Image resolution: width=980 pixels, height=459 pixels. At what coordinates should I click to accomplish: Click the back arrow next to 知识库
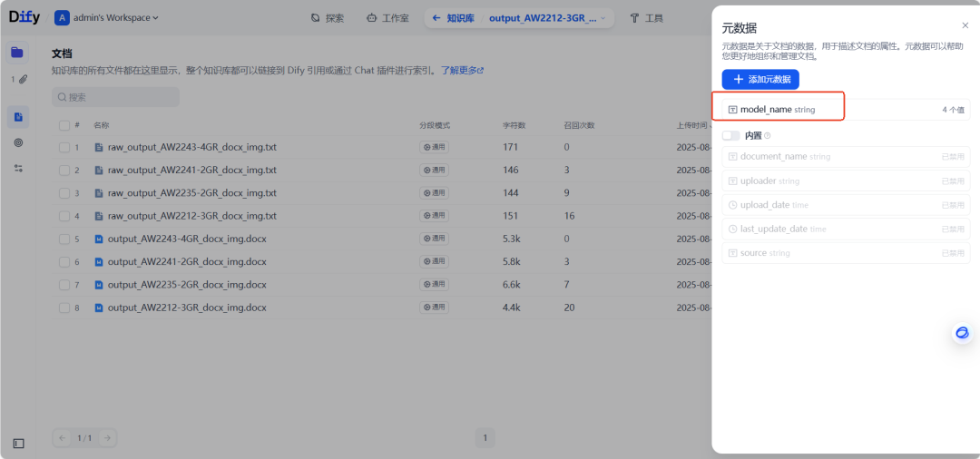pyautogui.click(x=436, y=18)
